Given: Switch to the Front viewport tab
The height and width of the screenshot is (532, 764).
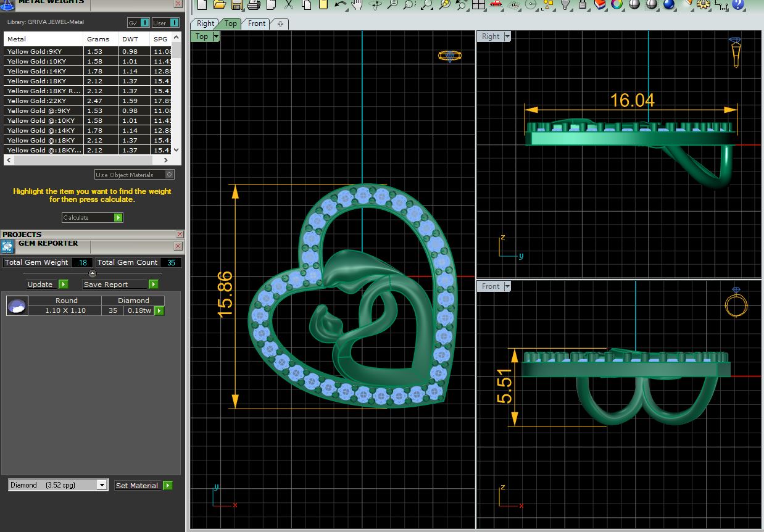Looking at the screenshot, I should click(257, 23).
